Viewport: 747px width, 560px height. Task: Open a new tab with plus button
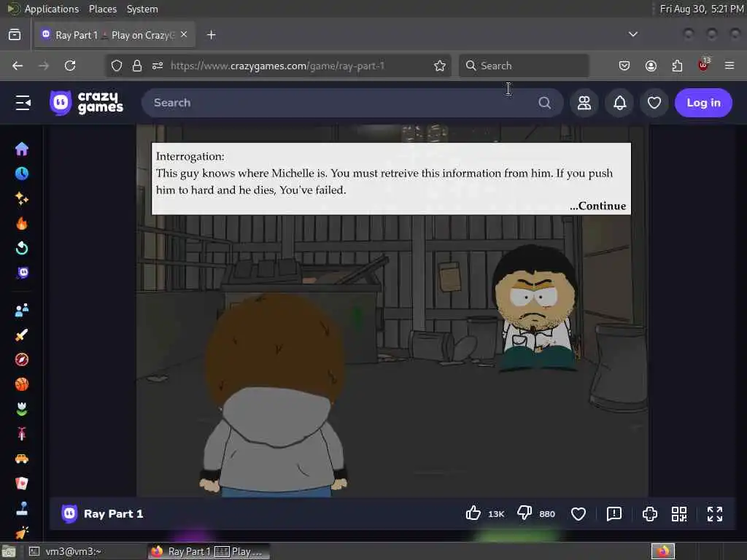pyautogui.click(x=212, y=35)
